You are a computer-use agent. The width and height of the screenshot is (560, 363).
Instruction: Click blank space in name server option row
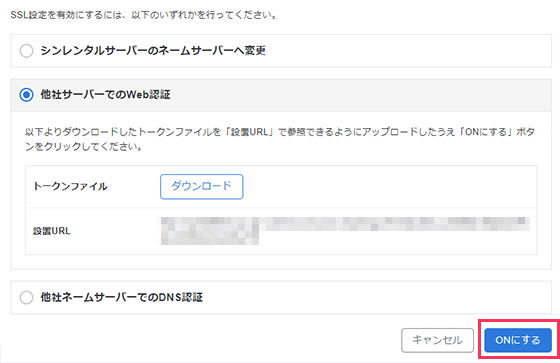(x=407, y=51)
